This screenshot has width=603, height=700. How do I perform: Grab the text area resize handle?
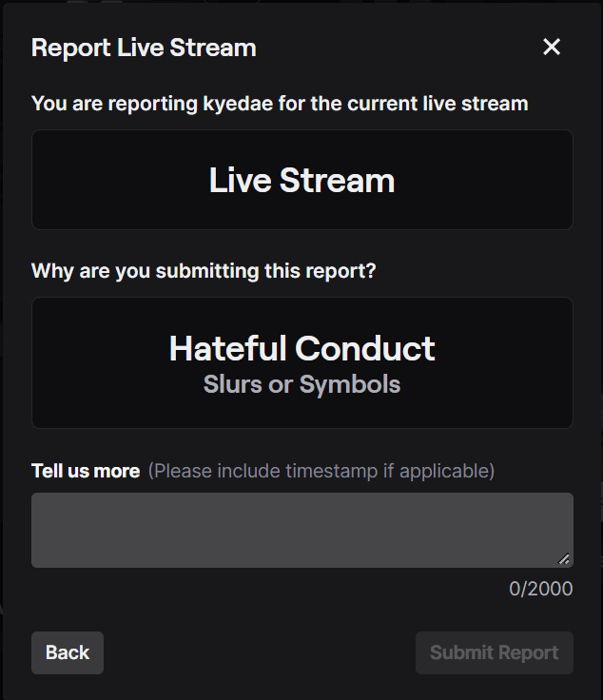pos(564,559)
